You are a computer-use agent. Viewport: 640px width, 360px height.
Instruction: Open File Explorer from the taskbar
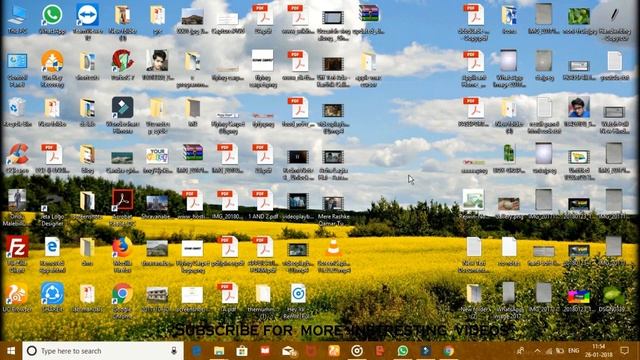219,351
